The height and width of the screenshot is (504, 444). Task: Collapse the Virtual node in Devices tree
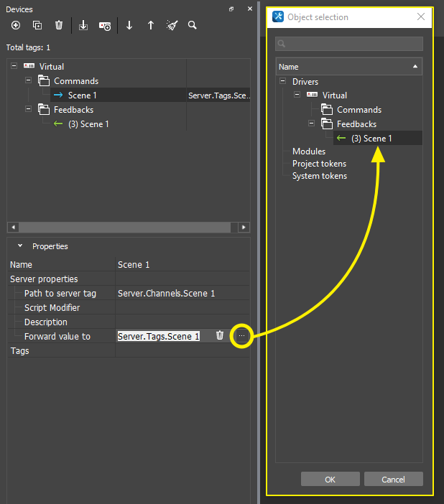[x=14, y=66]
